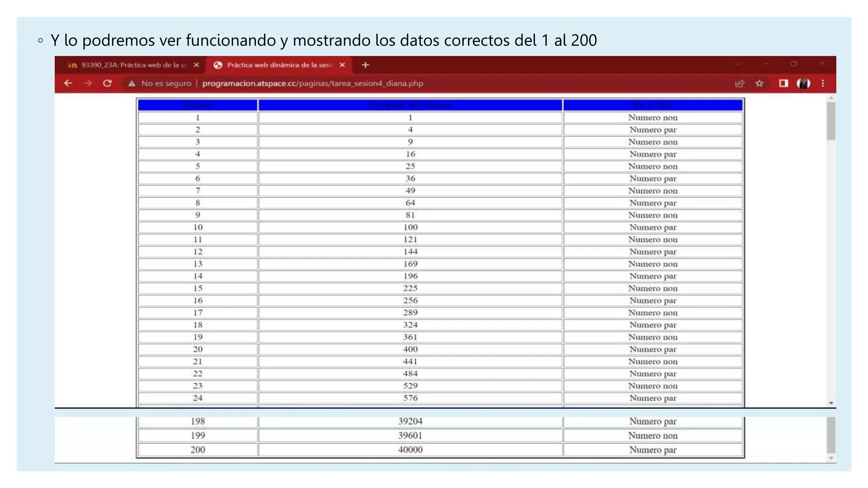Click the number 17 cell in first column
Viewport: 868px width, 488px height.
pos(198,313)
